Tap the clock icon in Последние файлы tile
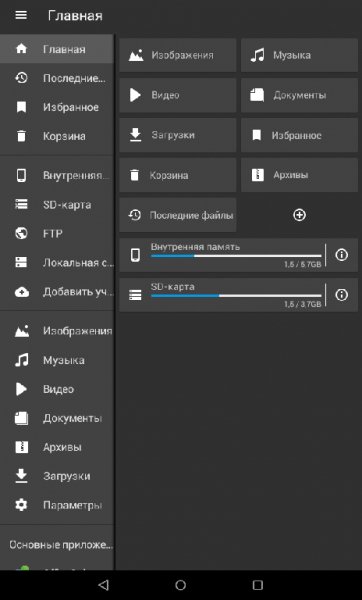The height and width of the screenshot is (600, 362). click(134, 215)
